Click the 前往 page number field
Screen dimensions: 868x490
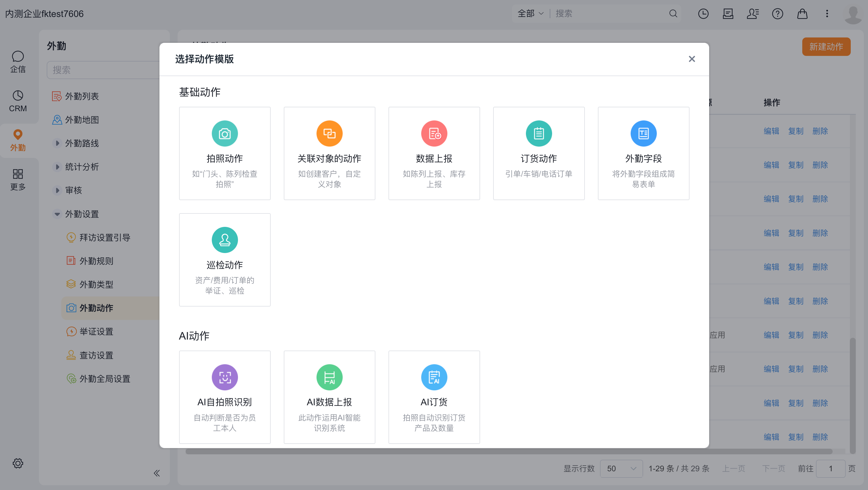click(x=831, y=469)
